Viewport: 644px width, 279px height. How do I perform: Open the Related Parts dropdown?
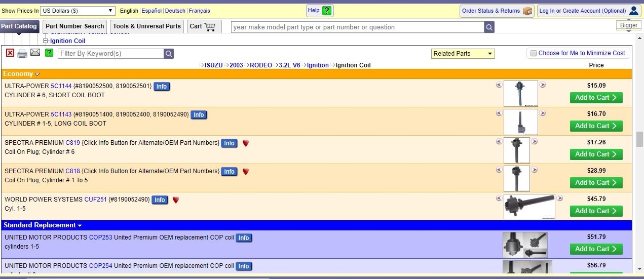point(463,54)
